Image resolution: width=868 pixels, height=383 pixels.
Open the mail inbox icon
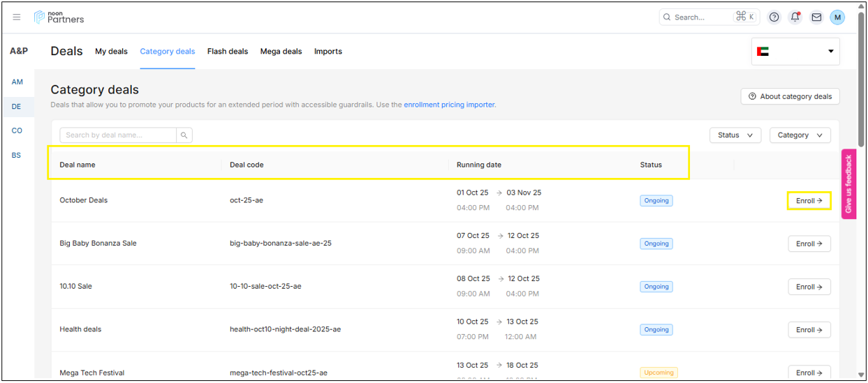[x=816, y=17]
